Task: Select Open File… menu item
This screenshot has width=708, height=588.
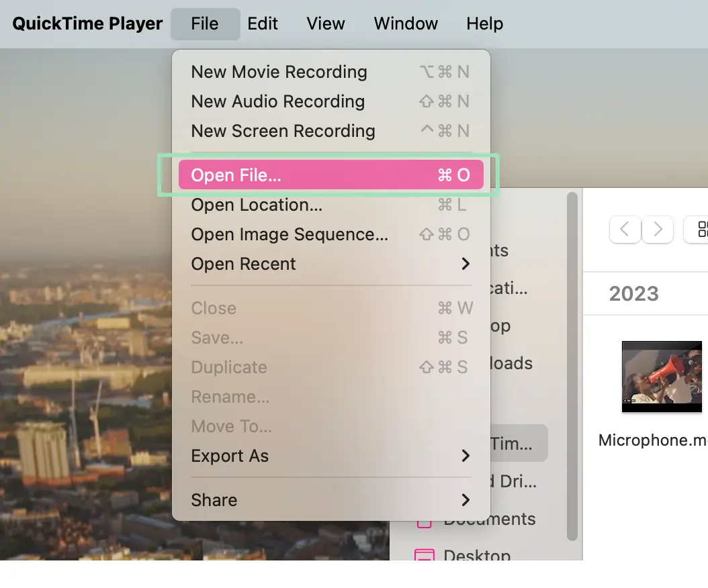Action: coord(331,175)
